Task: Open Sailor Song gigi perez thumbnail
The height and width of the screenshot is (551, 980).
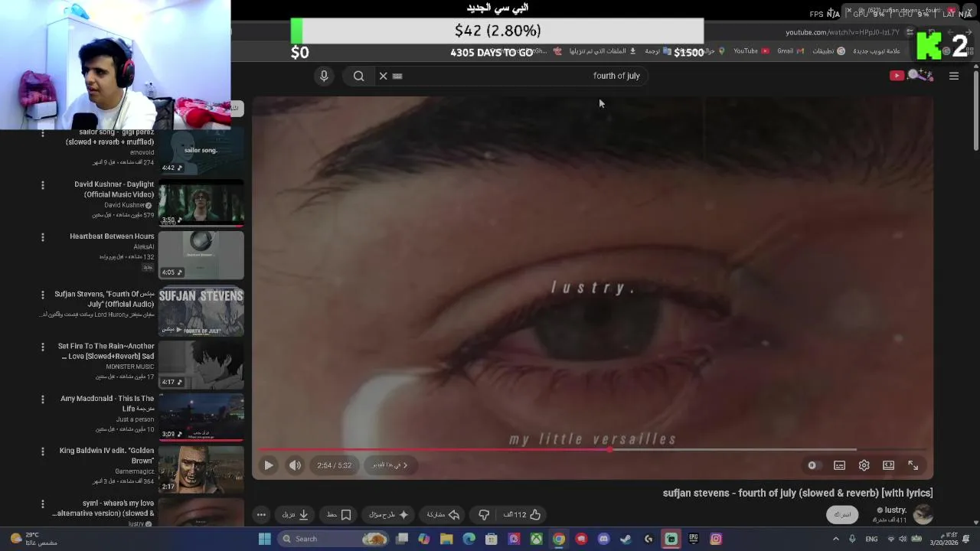Action: [201, 152]
